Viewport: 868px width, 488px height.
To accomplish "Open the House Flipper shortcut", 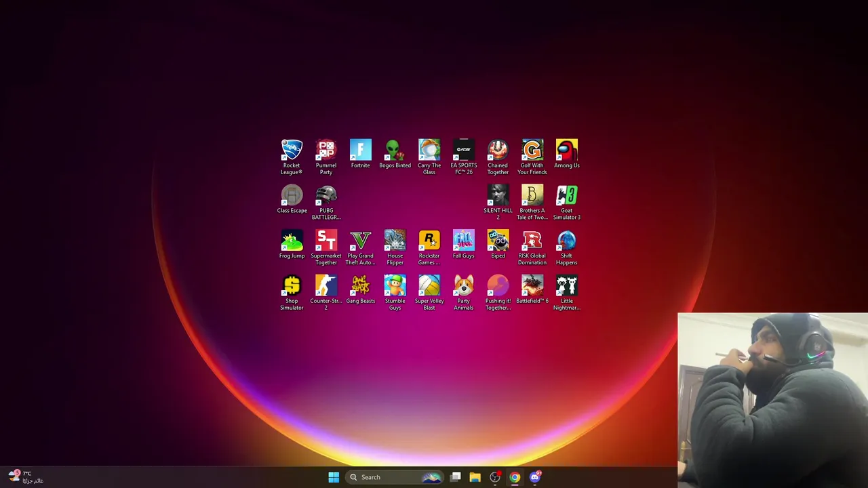I will [395, 241].
